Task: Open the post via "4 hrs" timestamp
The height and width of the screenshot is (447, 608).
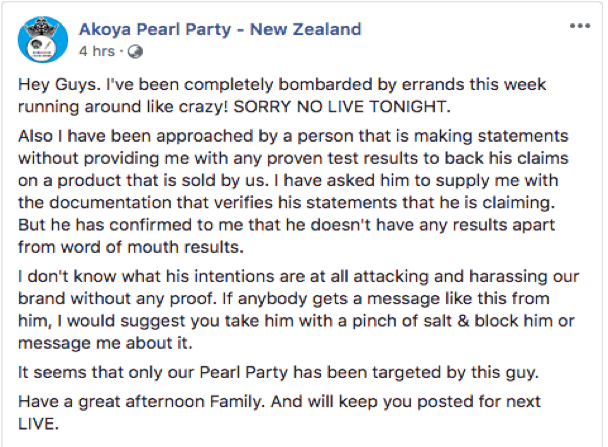Action: coord(97,51)
